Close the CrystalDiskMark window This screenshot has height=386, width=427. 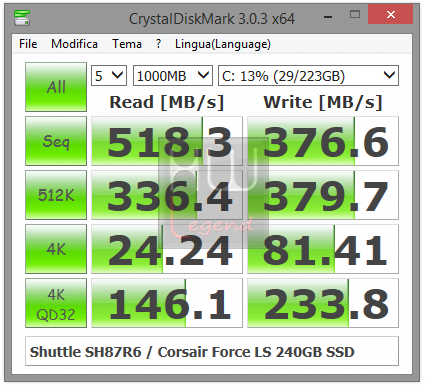pos(390,15)
